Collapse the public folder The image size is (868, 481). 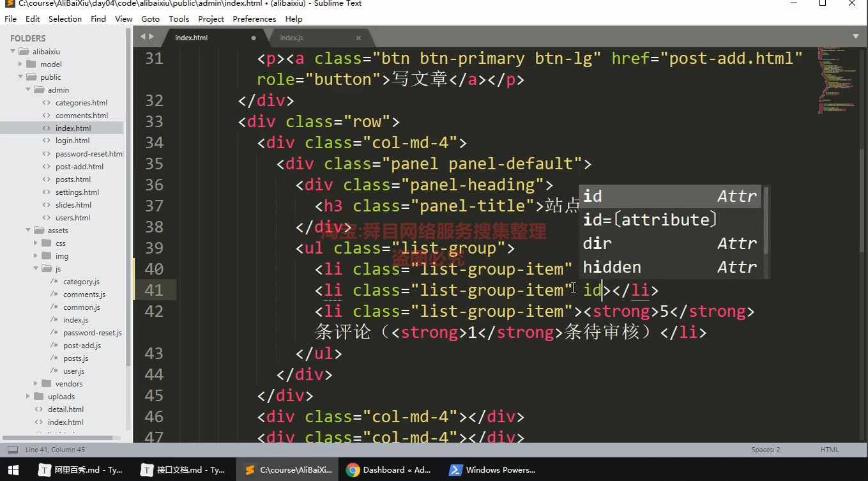click(x=20, y=77)
